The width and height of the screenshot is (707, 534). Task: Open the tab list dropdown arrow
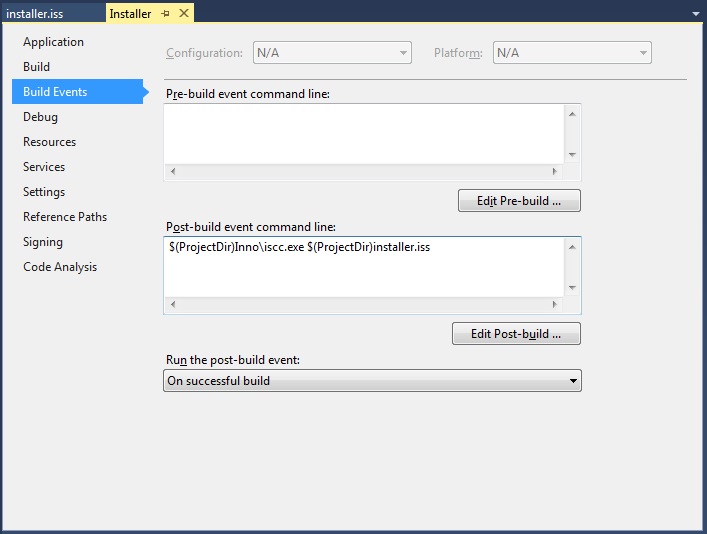(x=696, y=14)
